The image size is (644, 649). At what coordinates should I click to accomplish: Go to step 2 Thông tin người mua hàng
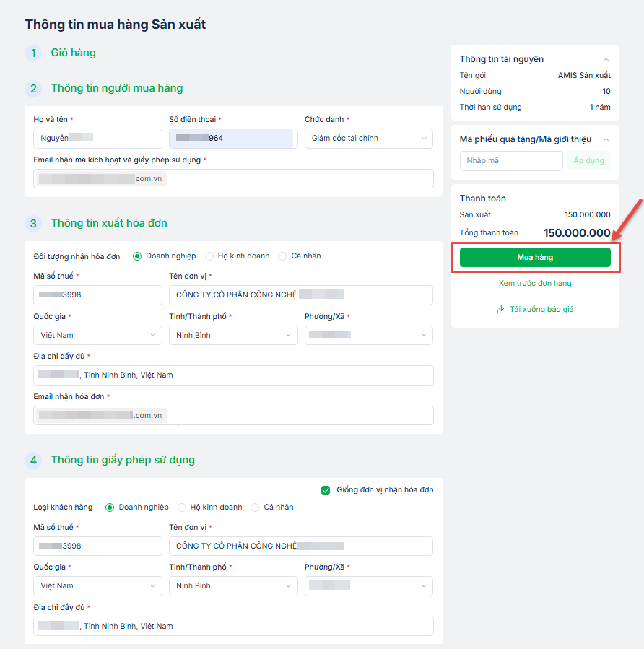pyautogui.click(x=116, y=88)
